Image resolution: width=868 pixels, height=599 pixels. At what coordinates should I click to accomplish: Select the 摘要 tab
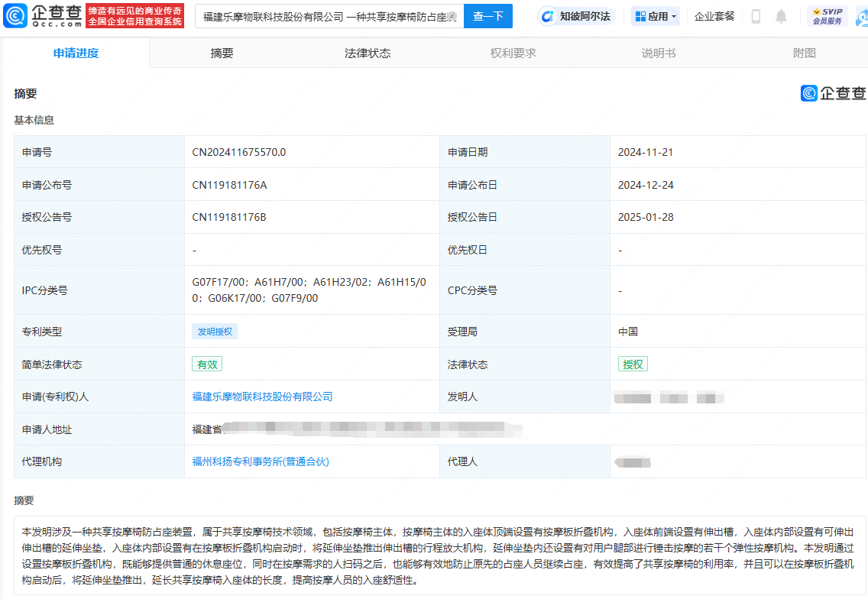coord(222,53)
